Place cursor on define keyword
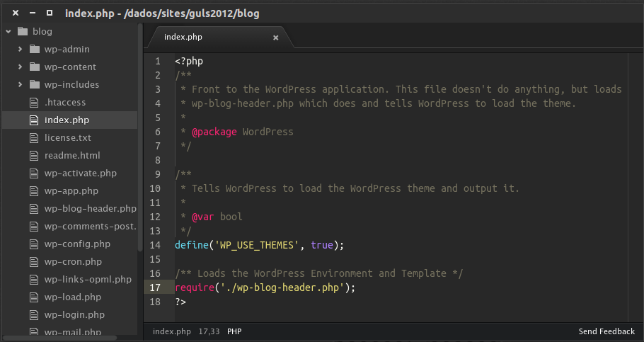 (192, 245)
